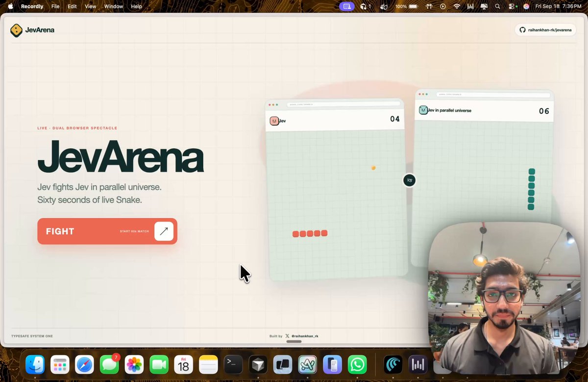Click the JevArena logo icon in header
This screenshot has width=588, height=382.
click(x=16, y=30)
